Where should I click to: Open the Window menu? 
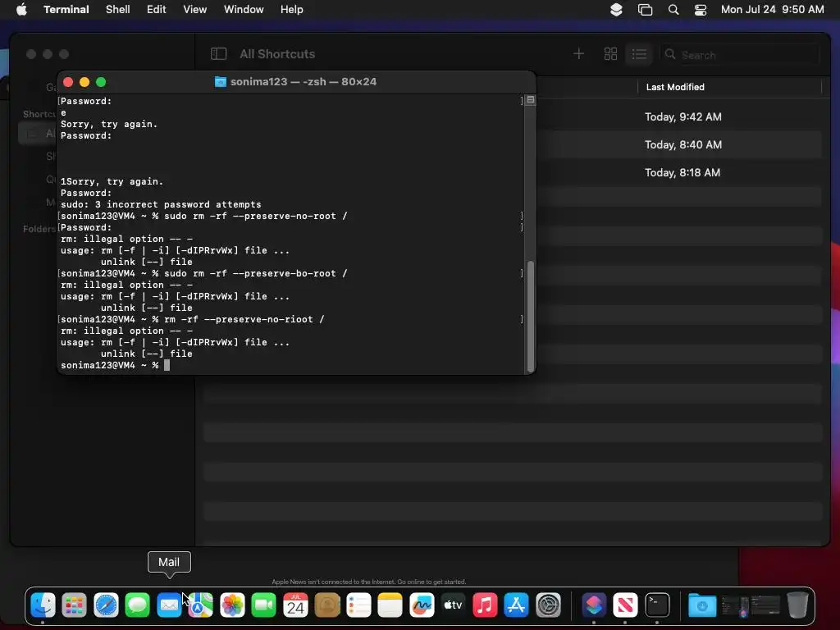click(244, 10)
